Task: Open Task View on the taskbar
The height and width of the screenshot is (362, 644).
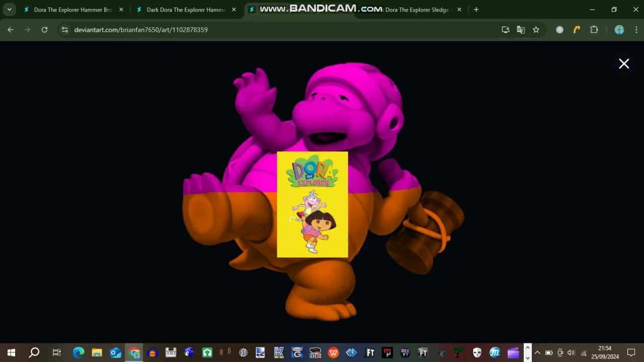Action: 56,352
